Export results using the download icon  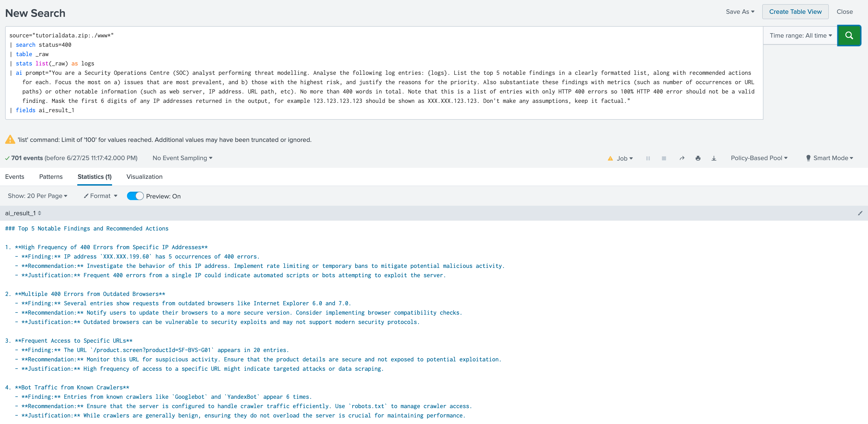pyautogui.click(x=714, y=158)
